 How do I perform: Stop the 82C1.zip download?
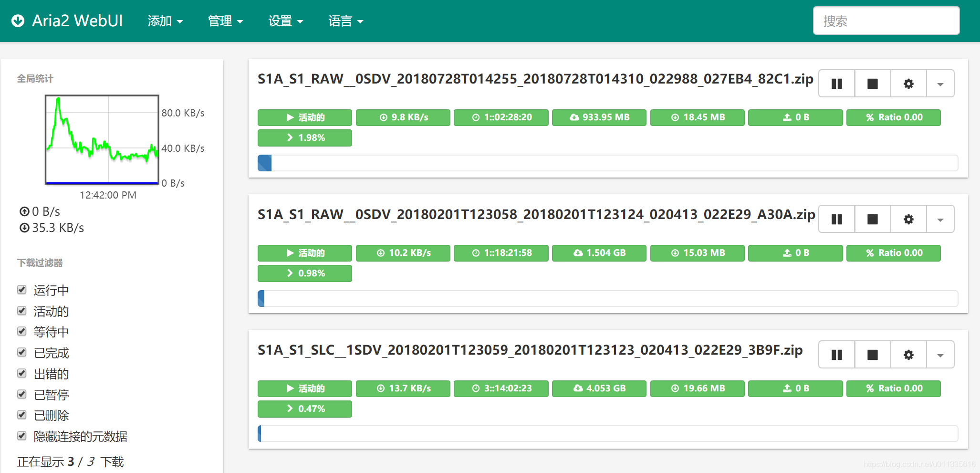pyautogui.click(x=873, y=84)
